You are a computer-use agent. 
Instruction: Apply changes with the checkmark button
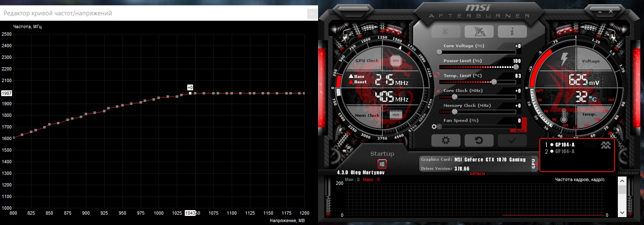pyautogui.click(x=512, y=140)
